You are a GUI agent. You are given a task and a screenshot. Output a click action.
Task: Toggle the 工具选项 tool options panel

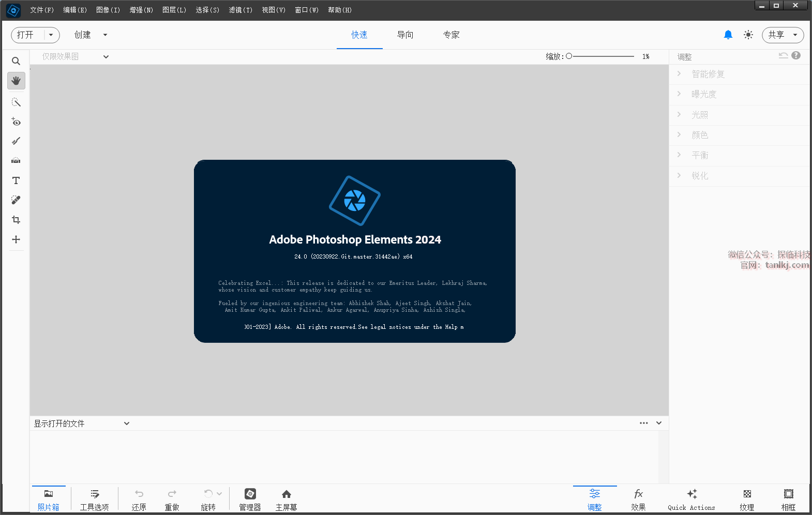pyautogui.click(x=94, y=499)
